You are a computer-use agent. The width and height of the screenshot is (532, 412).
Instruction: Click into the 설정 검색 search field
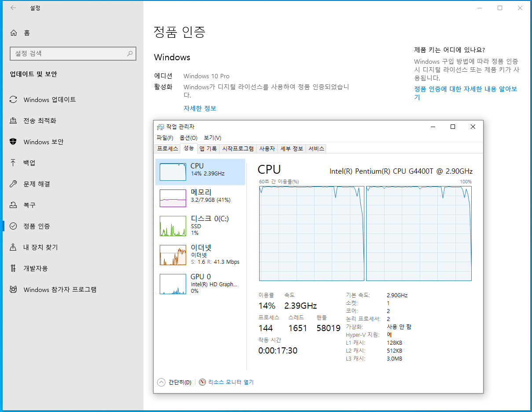(73, 54)
